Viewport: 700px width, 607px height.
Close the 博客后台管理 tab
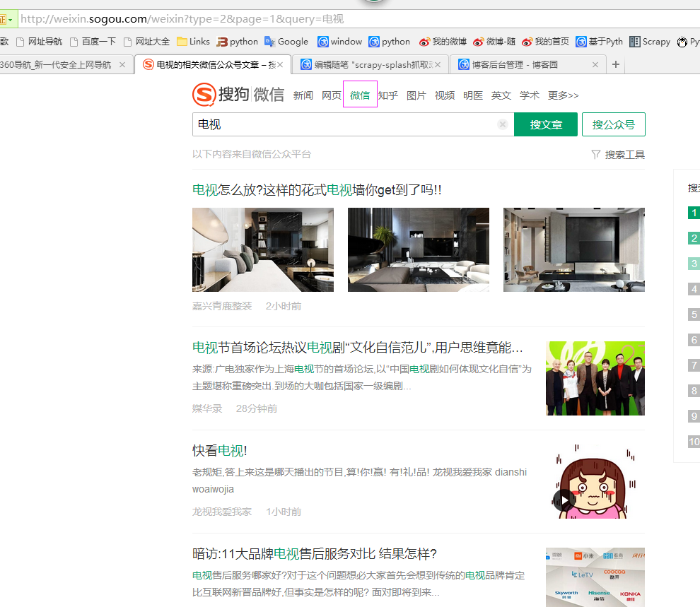[595, 65]
